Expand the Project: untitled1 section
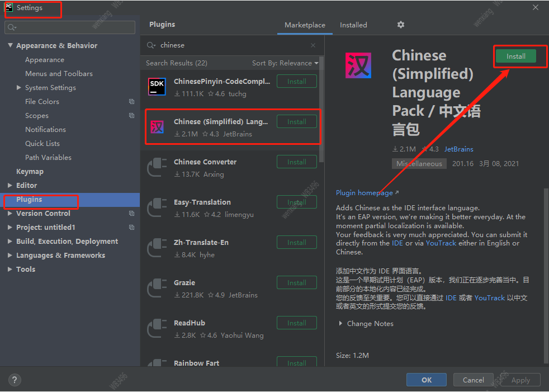 point(10,228)
